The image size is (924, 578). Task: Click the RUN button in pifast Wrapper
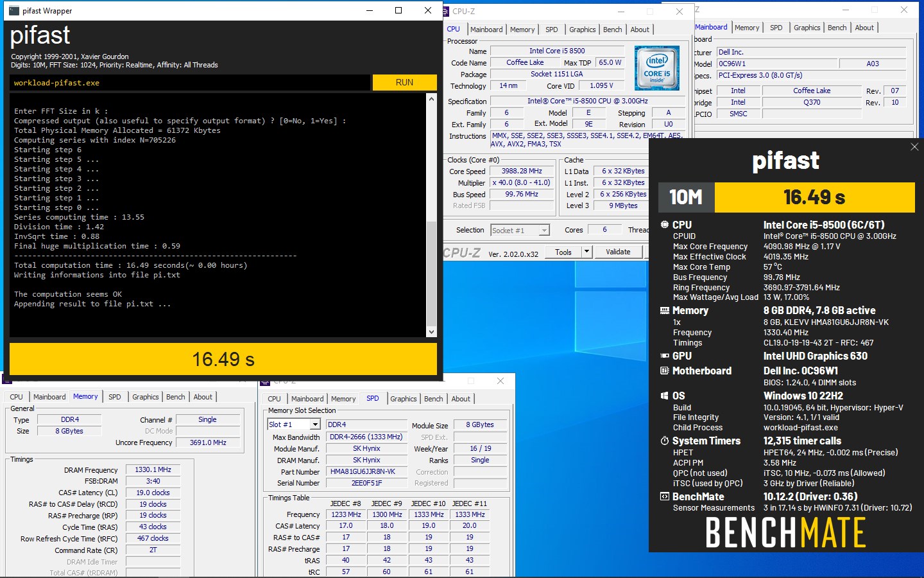point(404,82)
